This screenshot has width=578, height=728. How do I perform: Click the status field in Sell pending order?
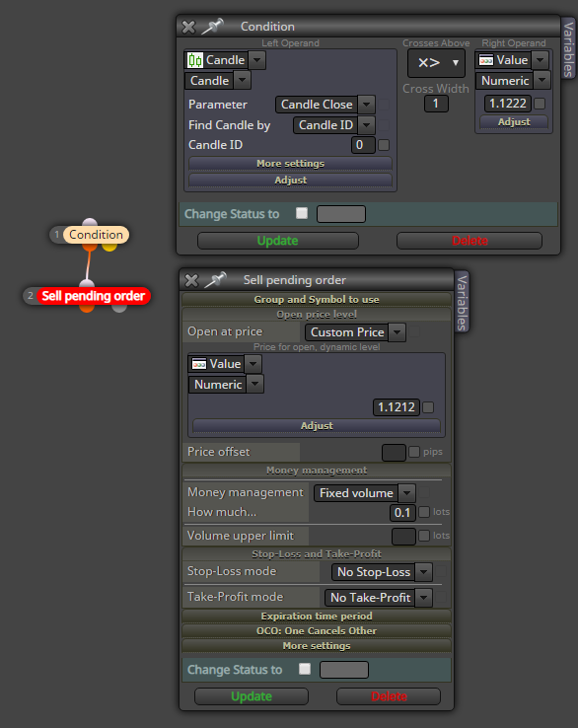344,670
